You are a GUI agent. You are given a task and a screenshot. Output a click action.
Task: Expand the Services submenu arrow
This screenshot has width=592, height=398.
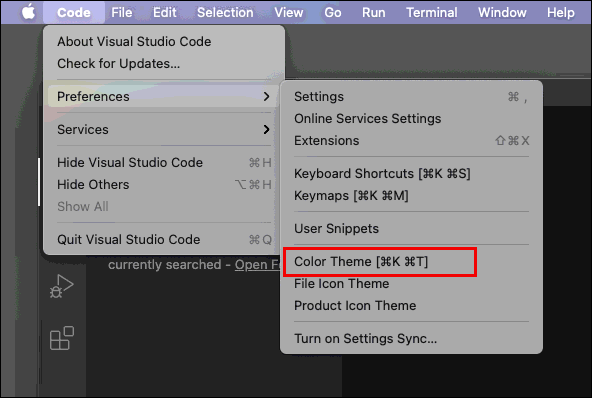tap(267, 130)
